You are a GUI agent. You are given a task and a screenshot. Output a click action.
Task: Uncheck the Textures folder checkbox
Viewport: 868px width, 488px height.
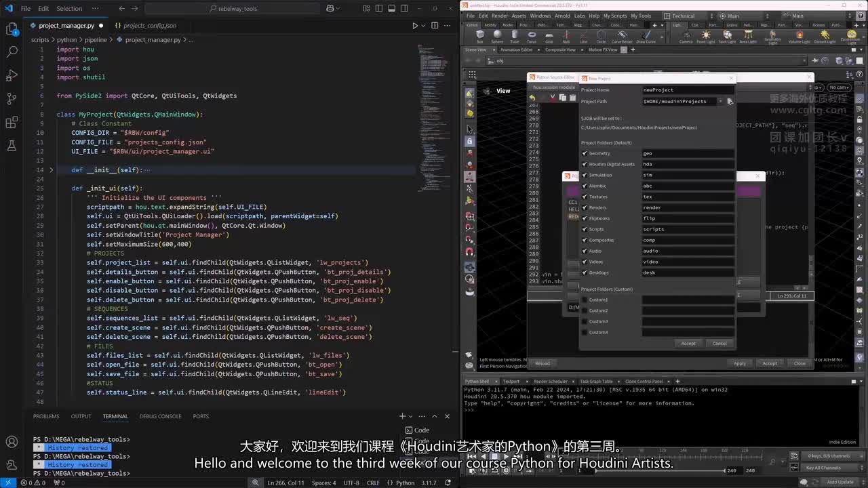click(x=585, y=197)
